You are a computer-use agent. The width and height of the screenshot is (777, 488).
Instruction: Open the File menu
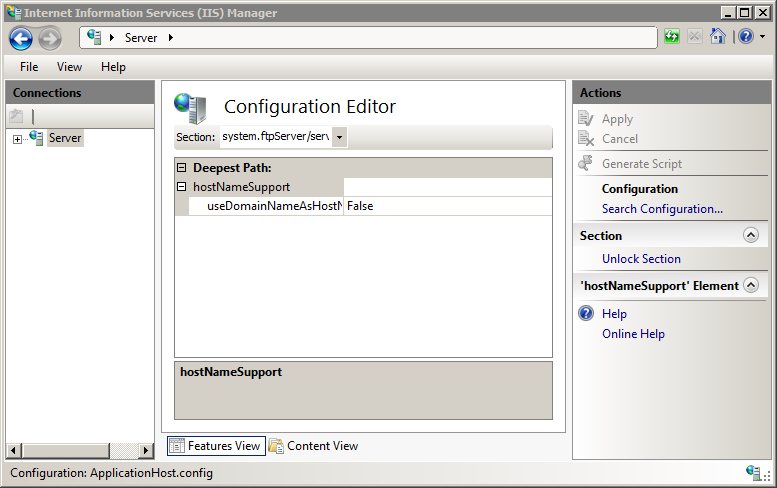coord(29,67)
